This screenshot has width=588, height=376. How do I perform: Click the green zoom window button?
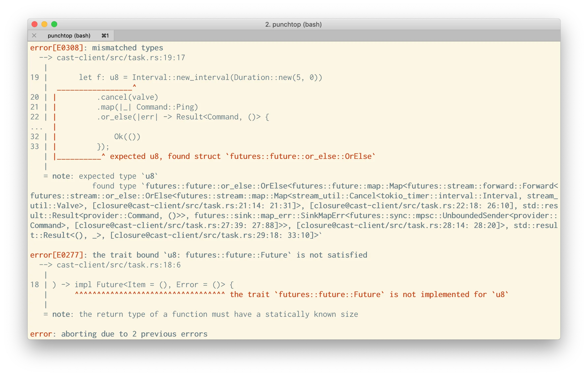tap(54, 24)
